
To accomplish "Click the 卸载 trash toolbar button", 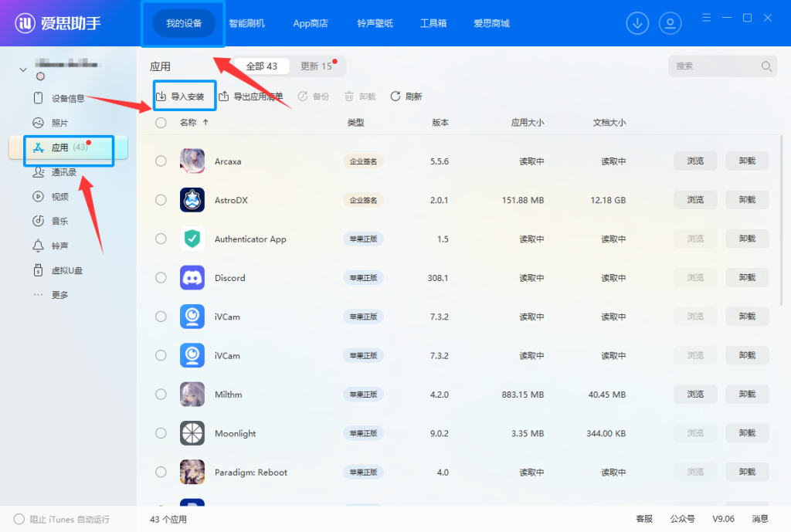I will [x=360, y=97].
